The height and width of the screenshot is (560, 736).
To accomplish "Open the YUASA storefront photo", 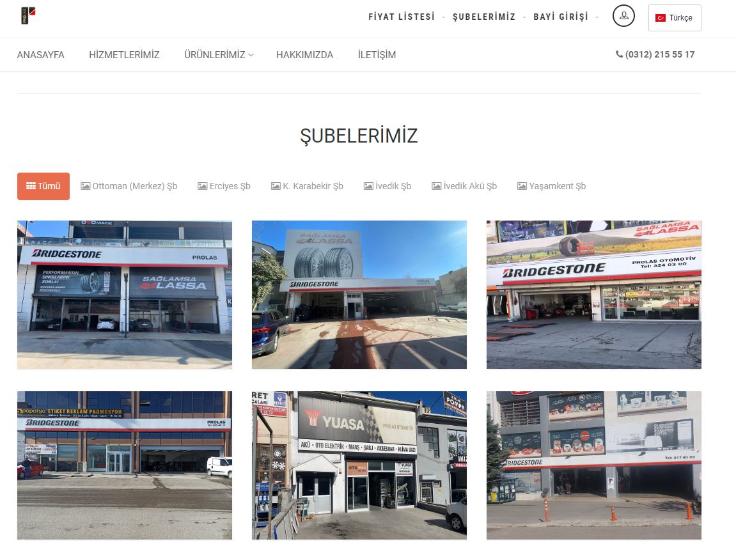I will [x=359, y=465].
